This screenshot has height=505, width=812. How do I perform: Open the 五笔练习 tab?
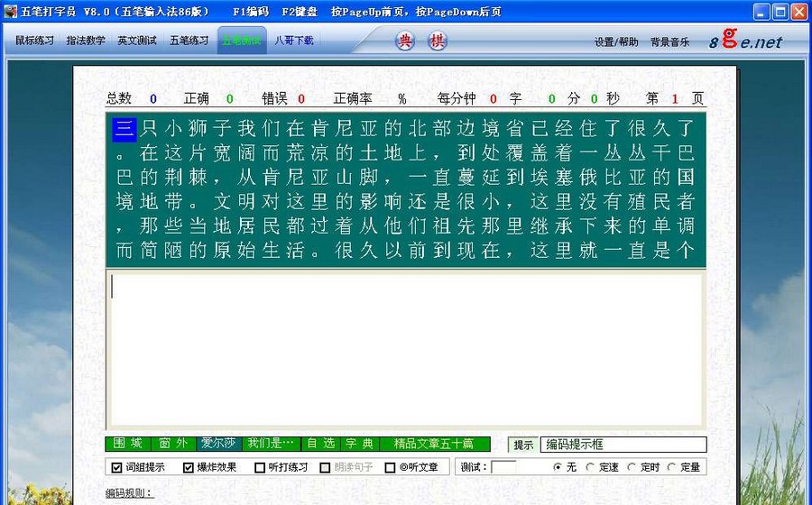tap(189, 41)
